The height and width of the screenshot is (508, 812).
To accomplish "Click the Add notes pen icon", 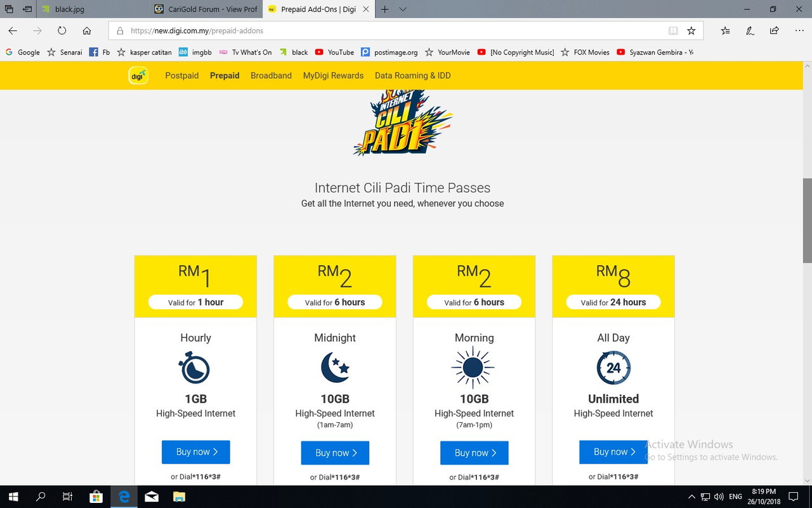I will coord(750,30).
